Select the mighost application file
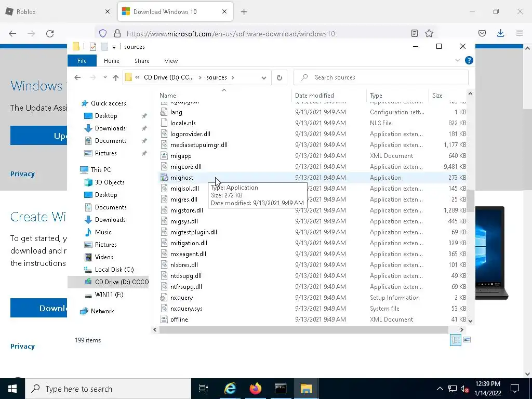The image size is (532, 399). (312, 178)
